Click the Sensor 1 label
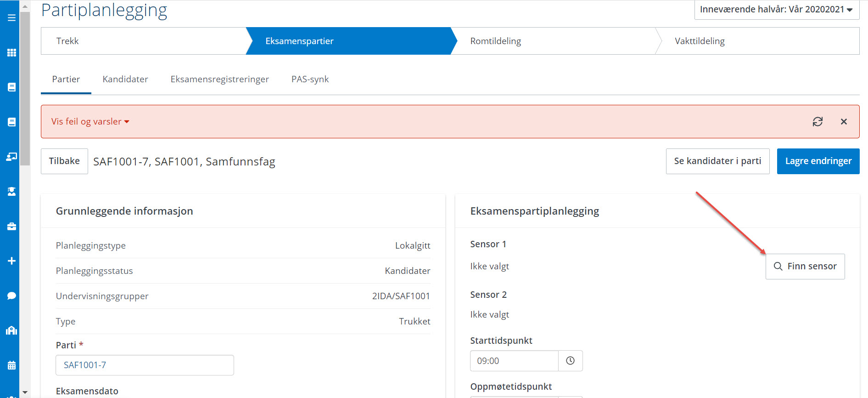Viewport: 868px width, 398px height. (x=488, y=244)
